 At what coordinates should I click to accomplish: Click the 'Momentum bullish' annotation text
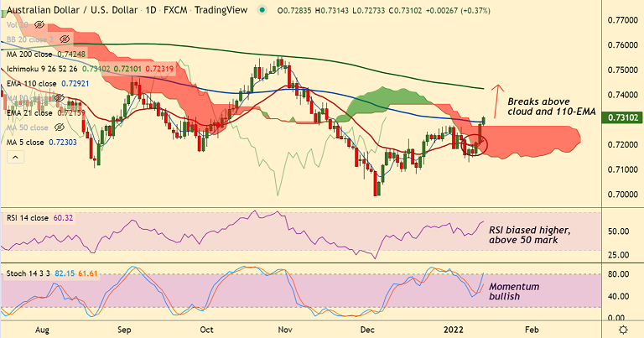click(x=514, y=292)
